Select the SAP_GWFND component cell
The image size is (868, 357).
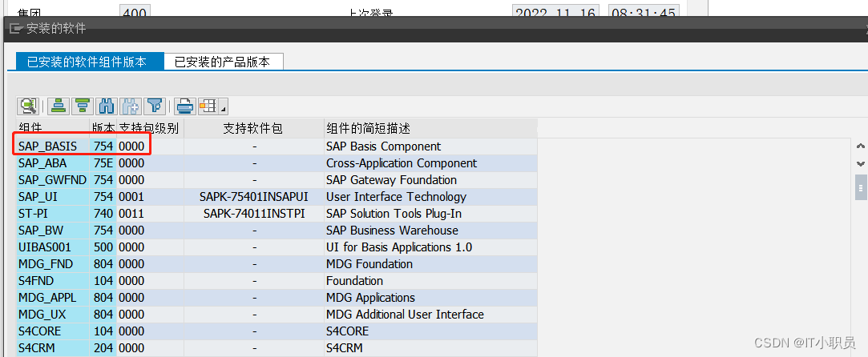point(53,179)
